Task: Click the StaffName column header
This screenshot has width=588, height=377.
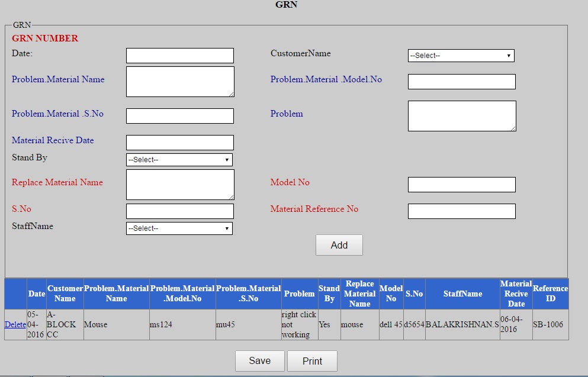Action: 463,293
